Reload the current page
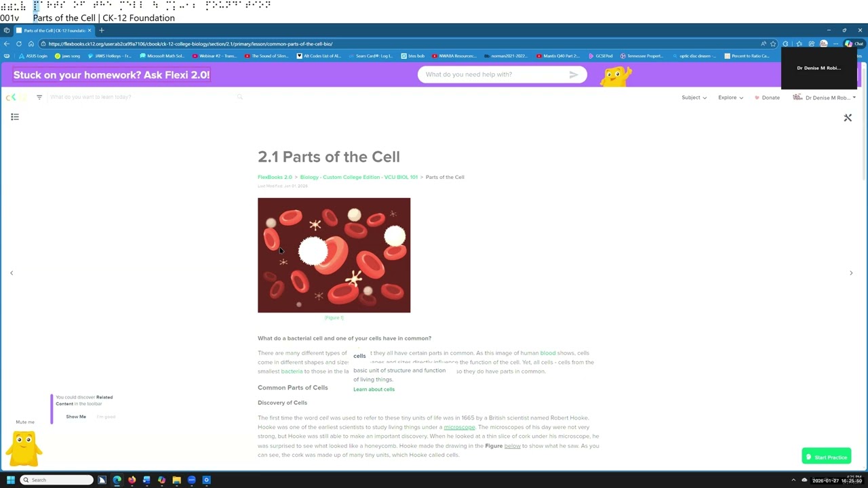The width and height of the screenshot is (868, 488). pyautogui.click(x=19, y=43)
